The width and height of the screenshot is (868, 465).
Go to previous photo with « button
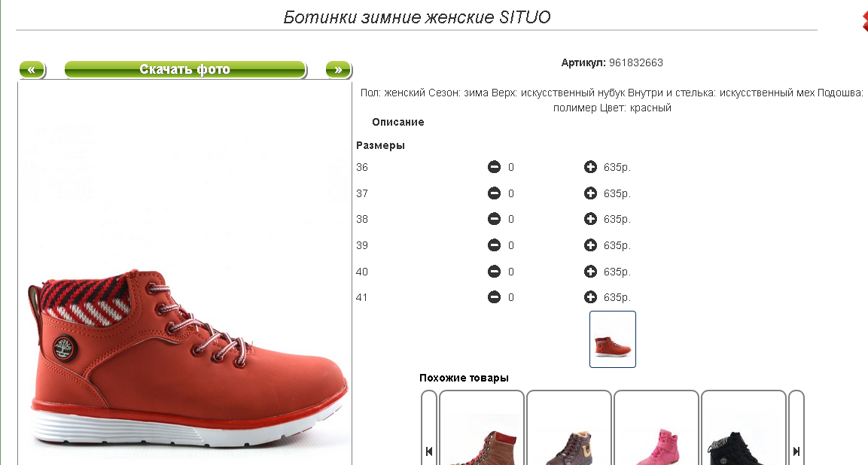coord(32,69)
